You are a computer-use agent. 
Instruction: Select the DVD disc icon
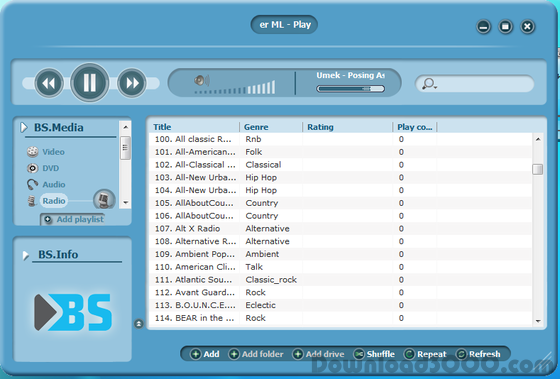[x=32, y=168]
